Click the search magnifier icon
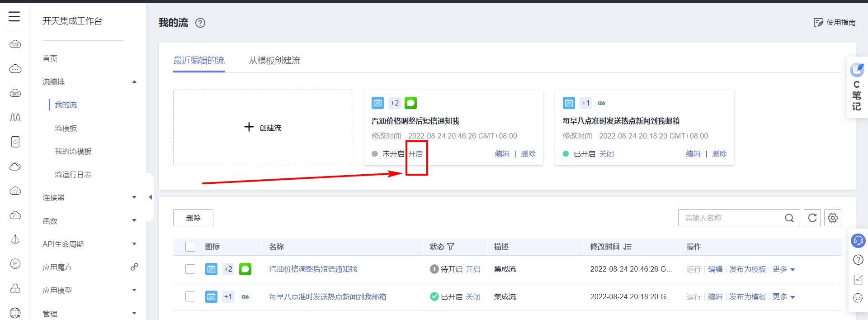This screenshot has width=868, height=320. 789,218
